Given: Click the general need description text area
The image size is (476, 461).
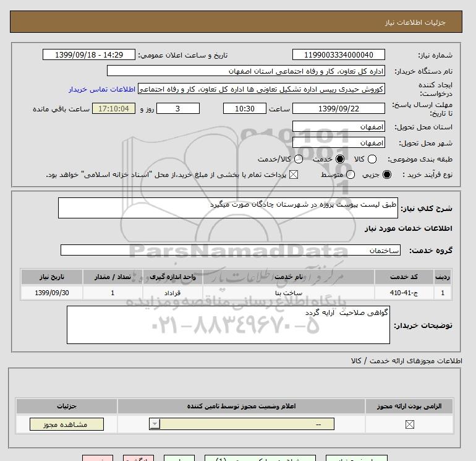Looking at the screenshot, I should point(228,208).
